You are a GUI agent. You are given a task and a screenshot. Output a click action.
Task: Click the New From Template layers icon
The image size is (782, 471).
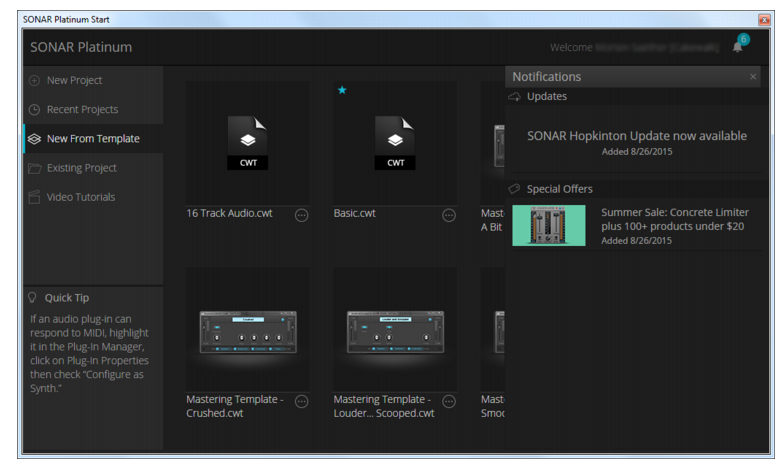[34, 139]
